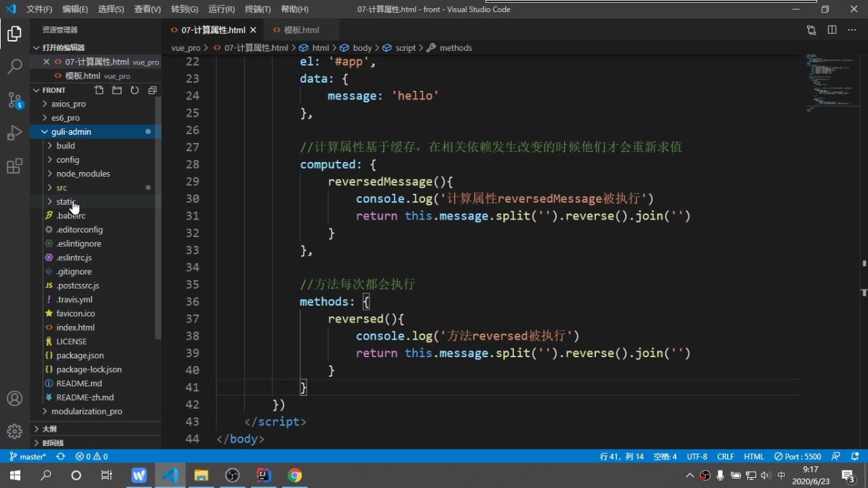Open WPS Writer from the taskbar
Screen dimensions: 868x488
[x=139, y=475]
